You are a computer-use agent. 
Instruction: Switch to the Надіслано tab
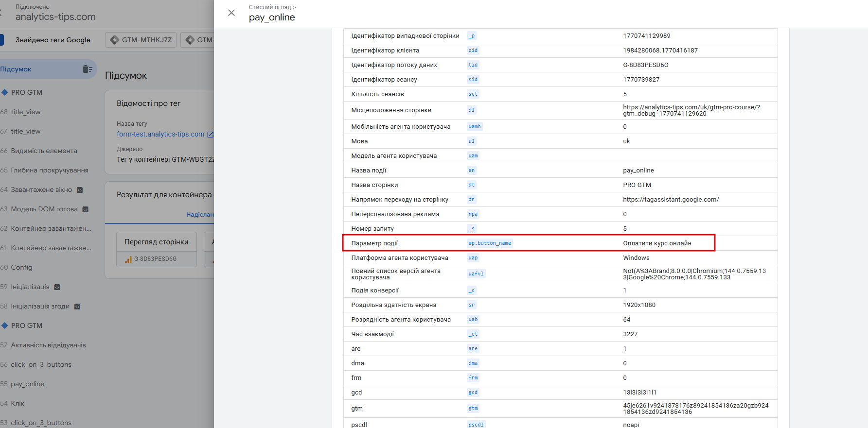coord(200,214)
